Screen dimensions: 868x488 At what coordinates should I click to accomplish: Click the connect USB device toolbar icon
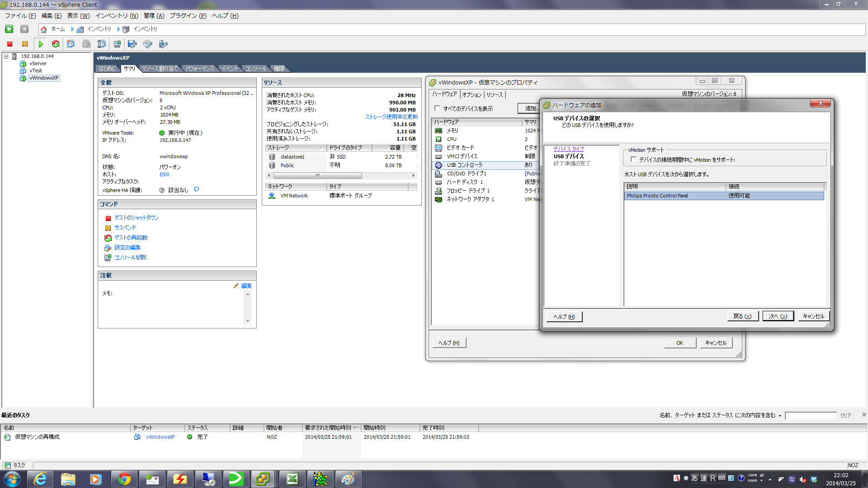point(163,44)
